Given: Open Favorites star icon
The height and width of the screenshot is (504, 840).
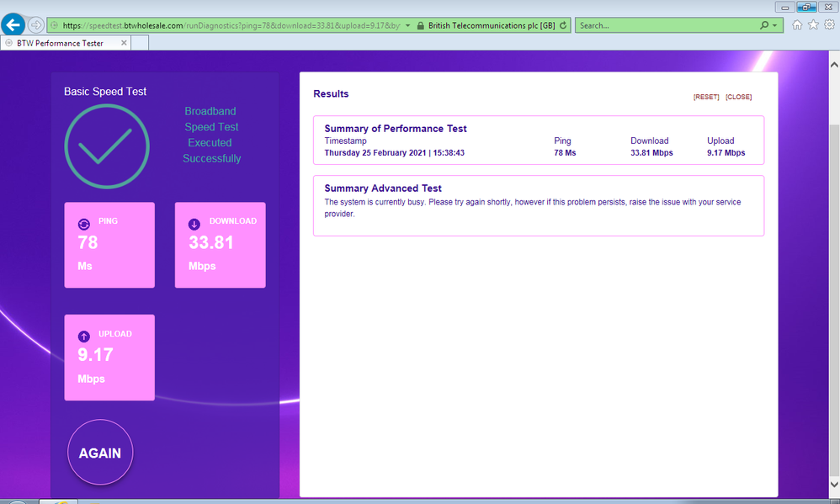Looking at the screenshot, I should point(813,25).
